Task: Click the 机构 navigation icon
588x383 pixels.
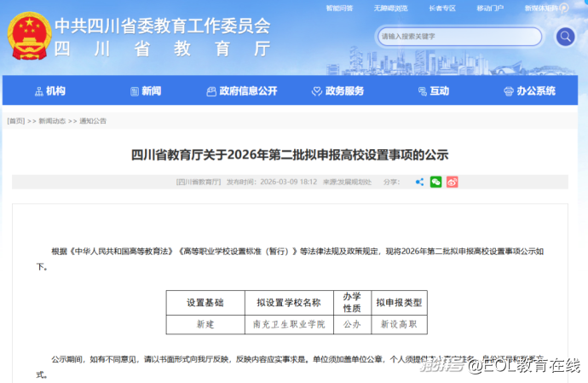Action: click(x=38, y=91)
